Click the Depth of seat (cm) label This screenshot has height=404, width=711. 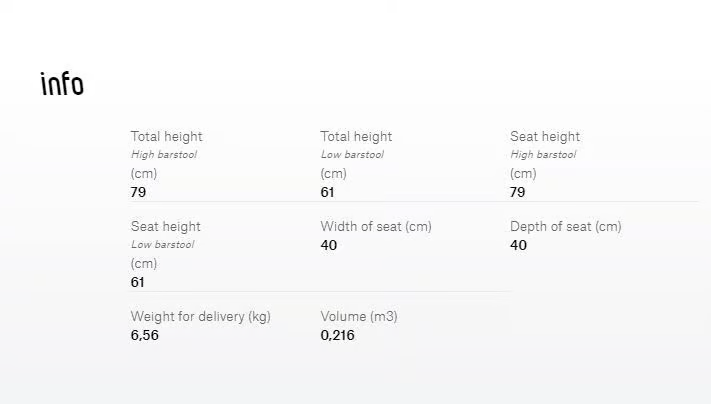click(565, 226)
